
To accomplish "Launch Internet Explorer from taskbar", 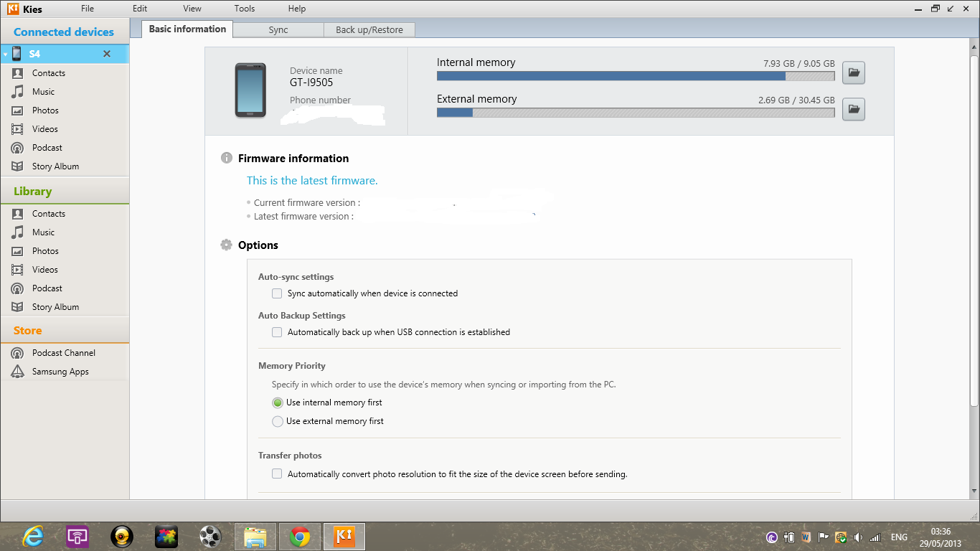I will [33, 537].
